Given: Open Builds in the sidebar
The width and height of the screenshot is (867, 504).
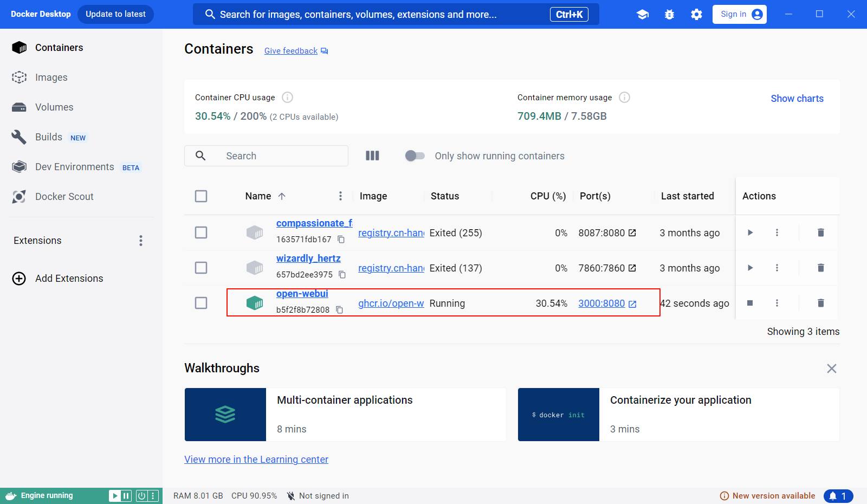Looking at the screenshot, I should [49, 137].
